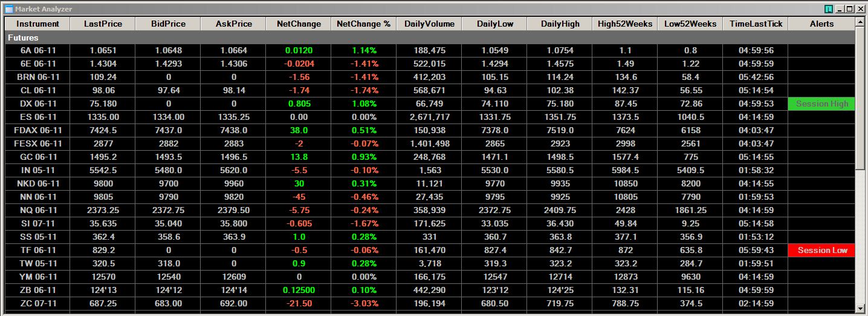The image size is (868, 316).
Task: Click the red Session Low alert cell
Action: (x=821, y=250)
